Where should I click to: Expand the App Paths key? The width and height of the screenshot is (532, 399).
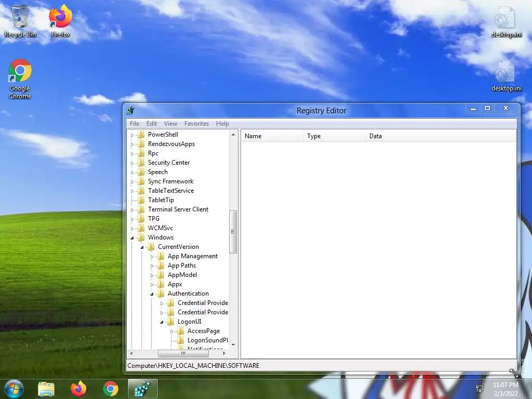pyautogui.click(x=152, y=266)
